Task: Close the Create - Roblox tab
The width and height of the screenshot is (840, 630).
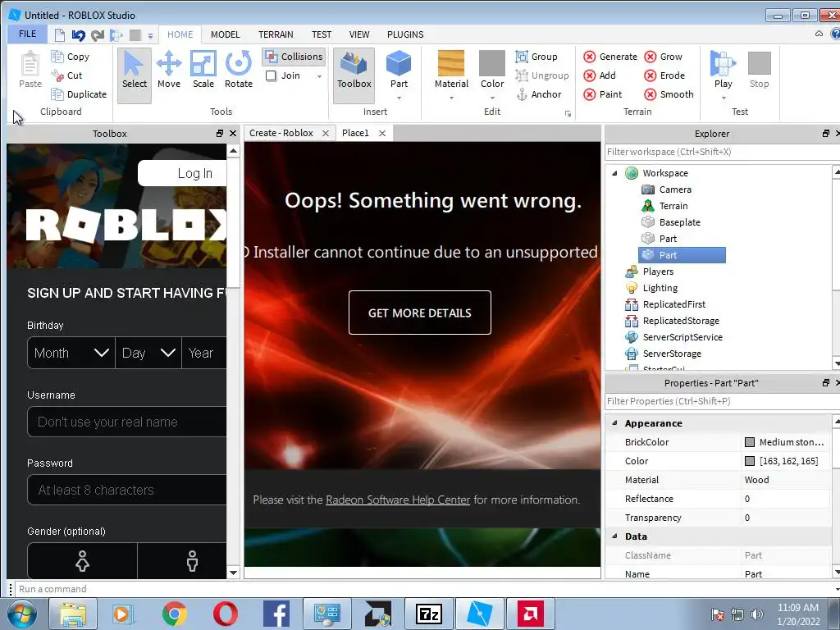Action: (325, 134)
